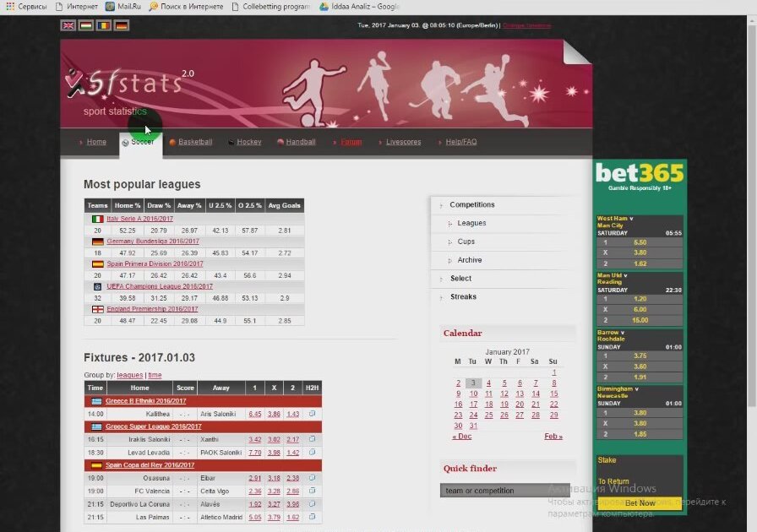Go to previous month Dec in calendar
The height and width of the screenshot is (532, 757).
click(462, 437)
